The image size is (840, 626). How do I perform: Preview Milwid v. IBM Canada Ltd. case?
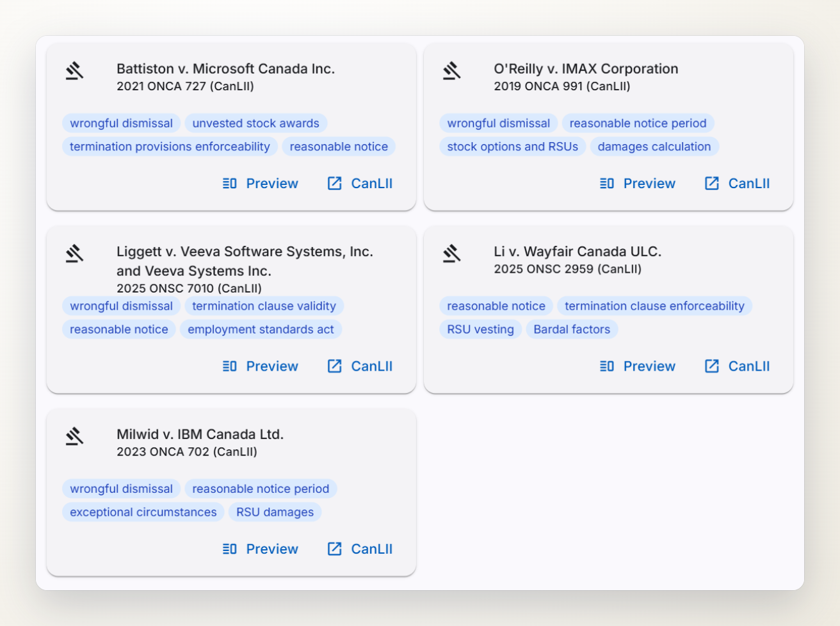[261, 549]
